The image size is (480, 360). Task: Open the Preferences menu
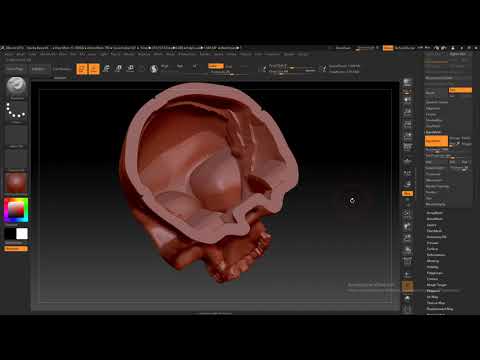point(187,54)
